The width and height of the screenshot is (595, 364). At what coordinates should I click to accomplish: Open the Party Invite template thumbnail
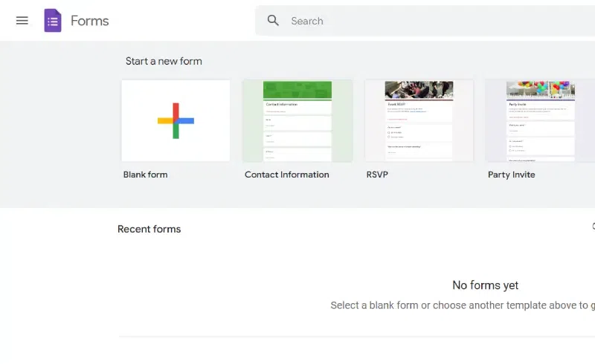tap(540, 121)
